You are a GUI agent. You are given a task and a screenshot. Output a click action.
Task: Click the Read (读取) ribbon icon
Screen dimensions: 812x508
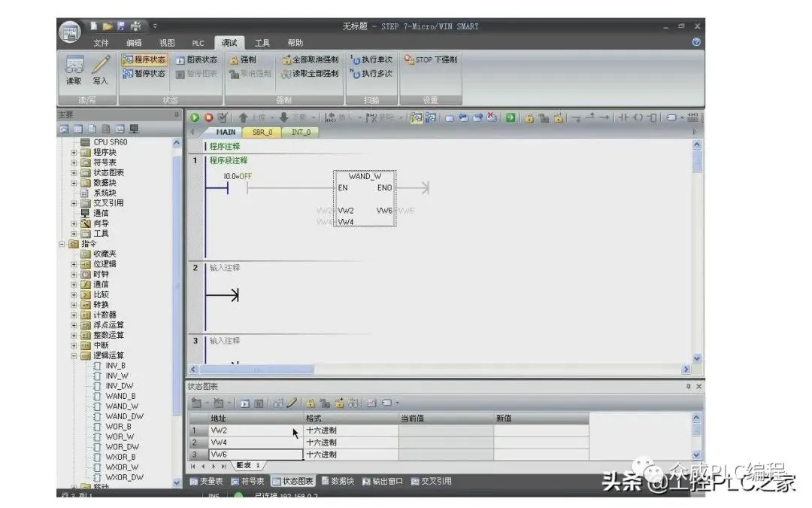coord(74,70)
